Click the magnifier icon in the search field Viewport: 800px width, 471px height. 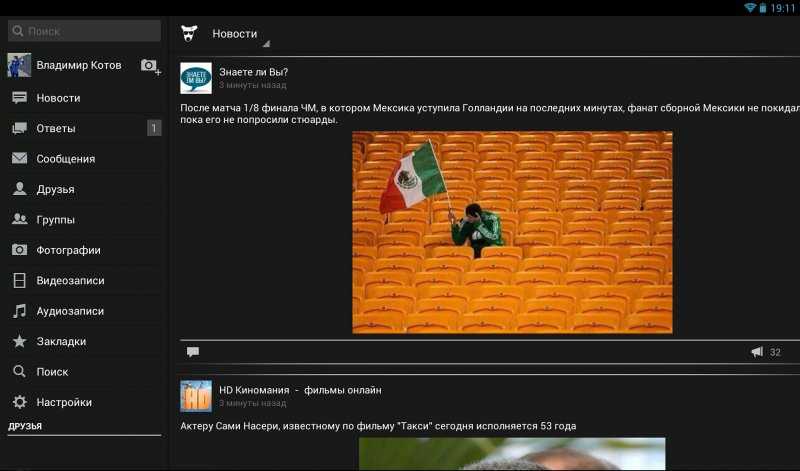point(18,31)
